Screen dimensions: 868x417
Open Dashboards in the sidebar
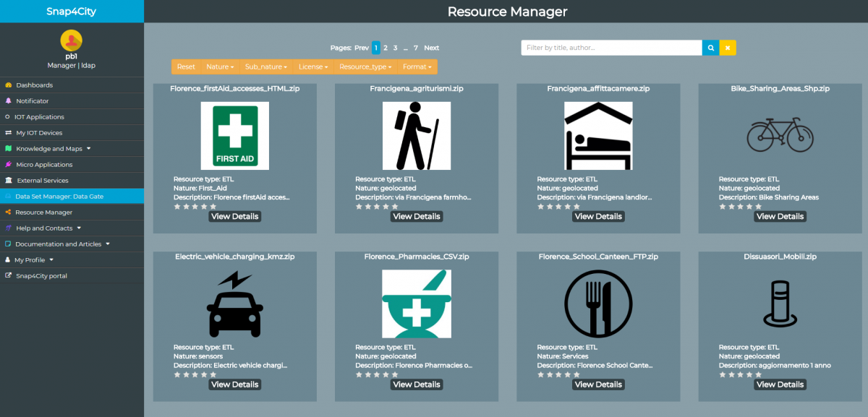coord(34,85)
